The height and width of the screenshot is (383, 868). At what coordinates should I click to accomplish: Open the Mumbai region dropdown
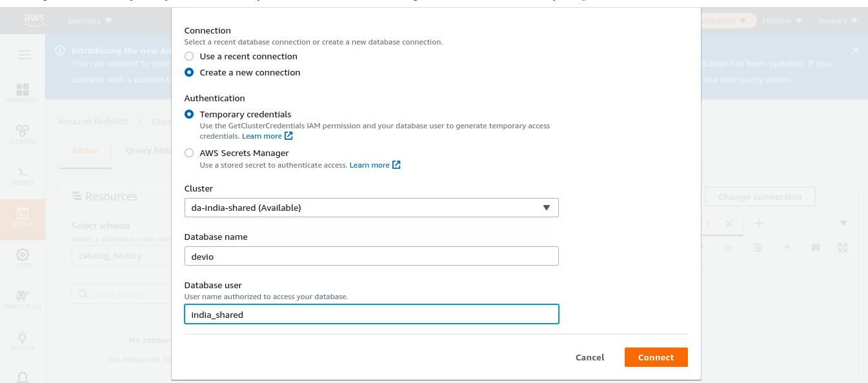click(x=782, y=21)
